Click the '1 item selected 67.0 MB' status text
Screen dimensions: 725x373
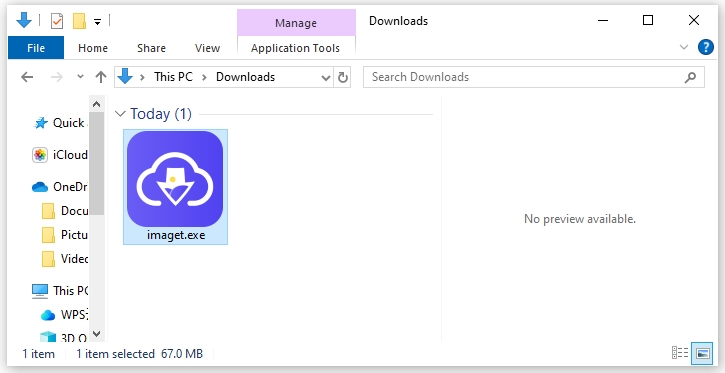pyautogui.click(x=140, y=354)
